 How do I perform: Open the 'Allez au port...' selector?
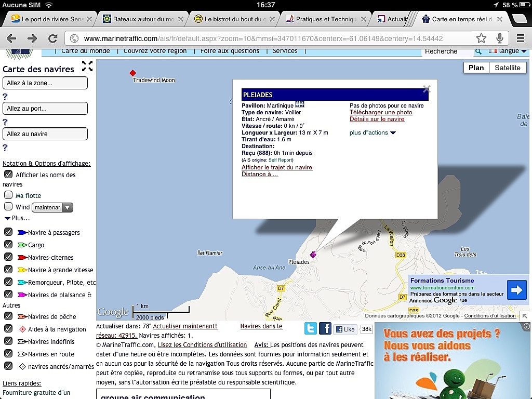tap(45, 109)
